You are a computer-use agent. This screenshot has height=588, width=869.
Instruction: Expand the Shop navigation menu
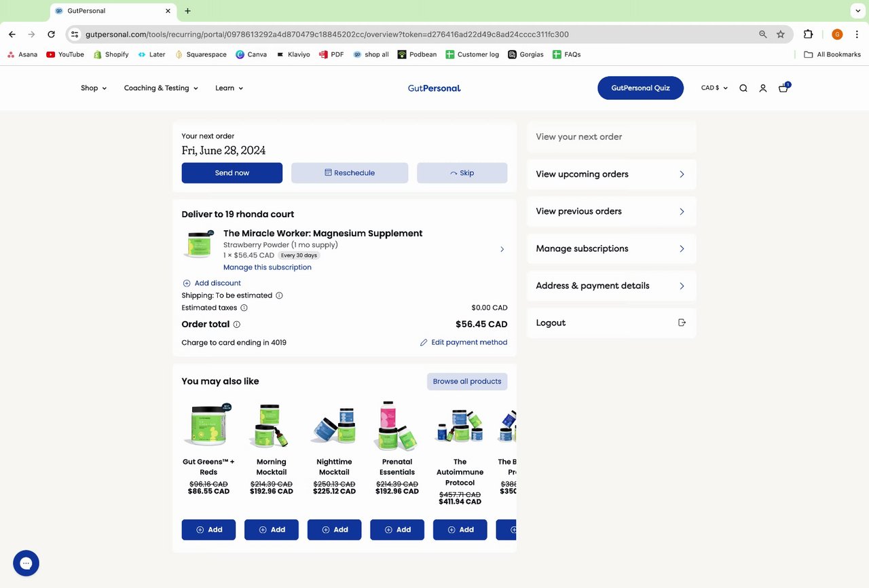click(94, 88)
